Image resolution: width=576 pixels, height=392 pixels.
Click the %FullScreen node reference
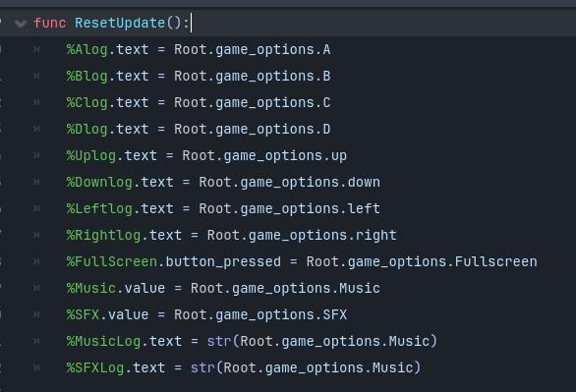click(112, 261)
